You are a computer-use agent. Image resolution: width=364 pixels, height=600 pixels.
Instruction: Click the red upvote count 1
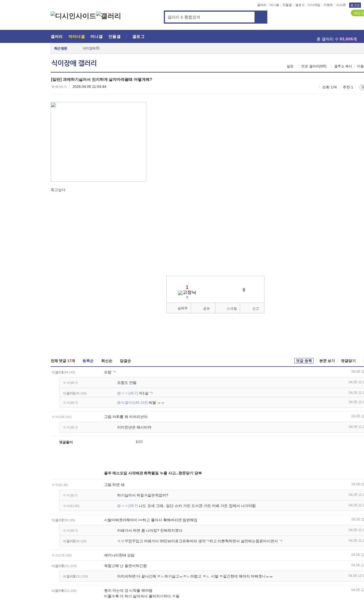(187, 287)
